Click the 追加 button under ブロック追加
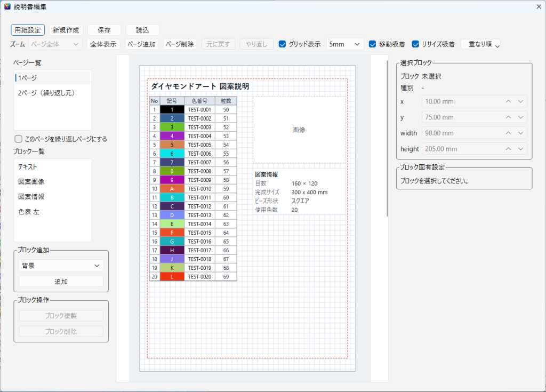The width and height of the screenshot is (546, 392). 61,282
